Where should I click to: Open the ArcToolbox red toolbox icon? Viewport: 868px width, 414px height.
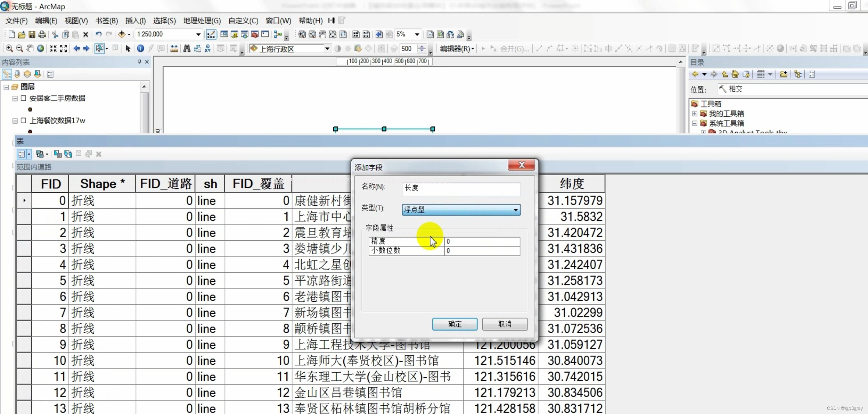pyautogui.click(x=255, y=34)
